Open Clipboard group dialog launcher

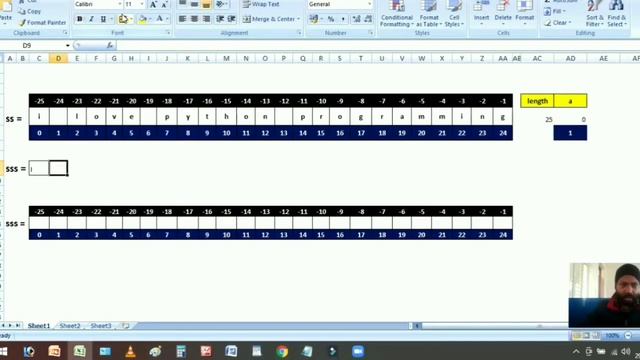coord(65,33)
